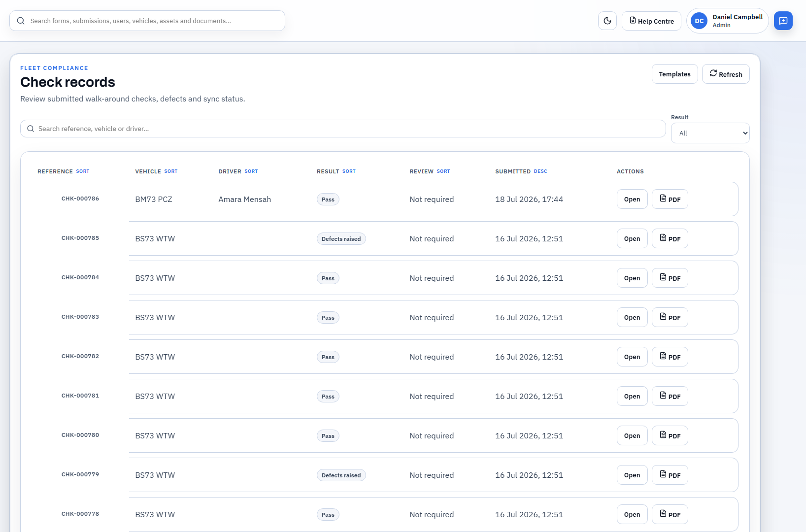Sort records by Review column
The image size is (806, 532).
[443, 171]
